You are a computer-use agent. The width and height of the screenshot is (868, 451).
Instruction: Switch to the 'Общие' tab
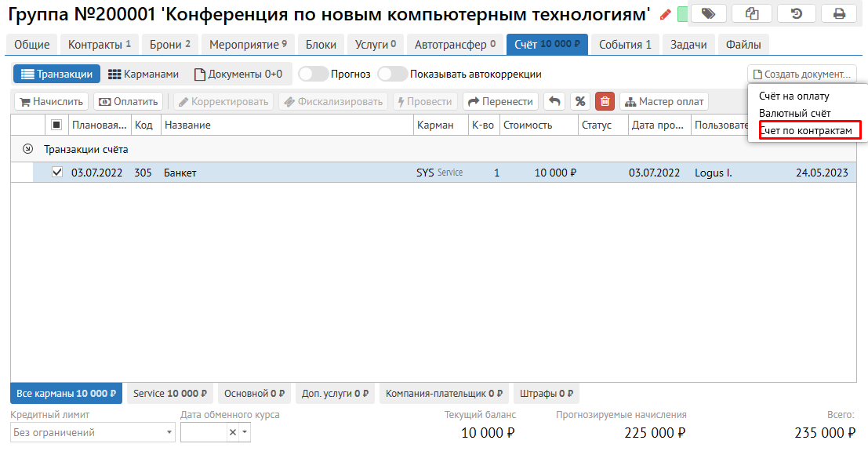tap(31, 45)
